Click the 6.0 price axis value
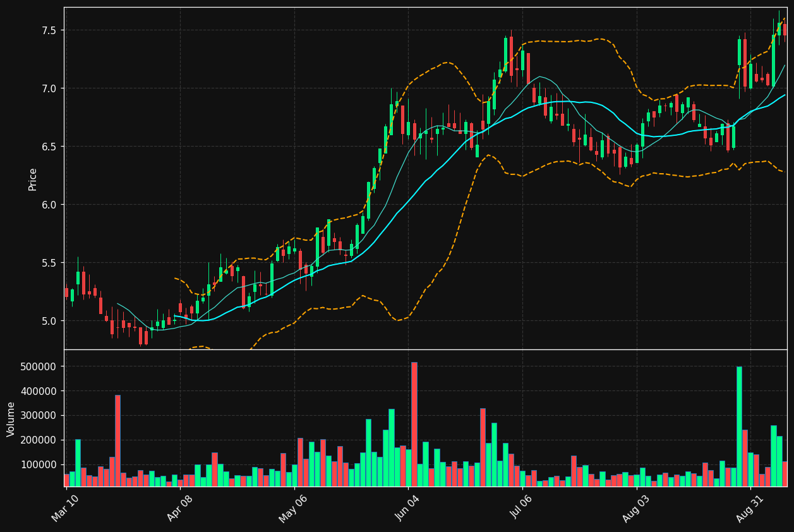 click(49, 205)
